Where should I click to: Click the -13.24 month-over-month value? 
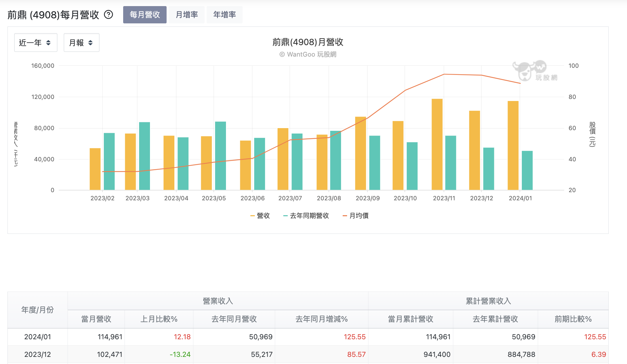coord(180,355)
